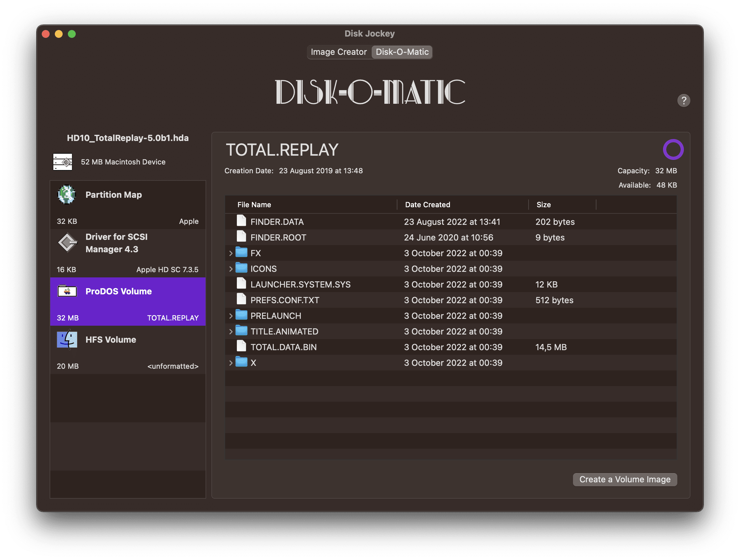The height and width of the screenshot is (560, 740).
Task: Click the help question mark button
Action: point(684,101)
